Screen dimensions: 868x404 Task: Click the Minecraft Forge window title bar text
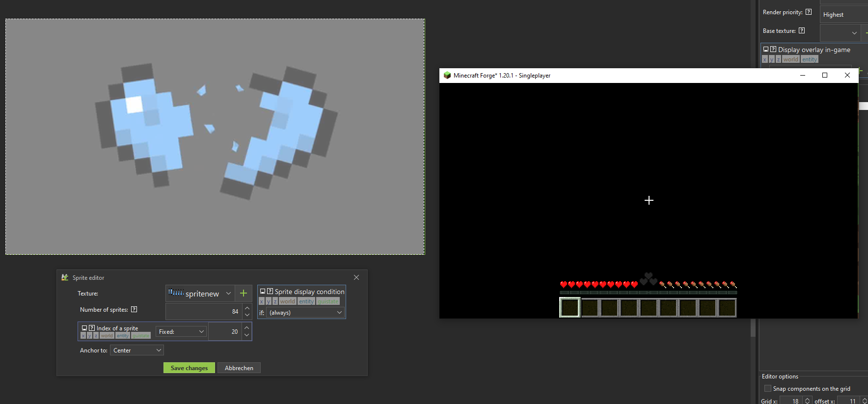point(502,76)
